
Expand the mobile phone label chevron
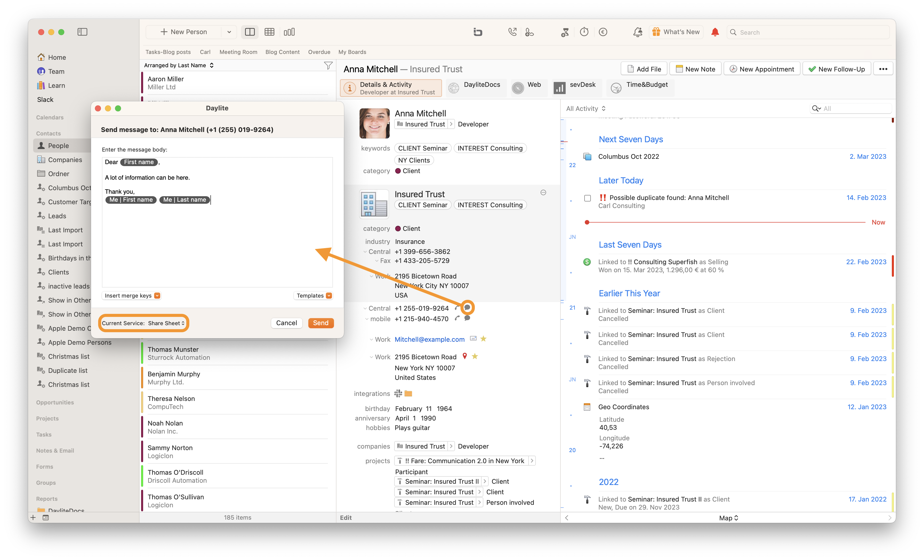pos(367,319)
